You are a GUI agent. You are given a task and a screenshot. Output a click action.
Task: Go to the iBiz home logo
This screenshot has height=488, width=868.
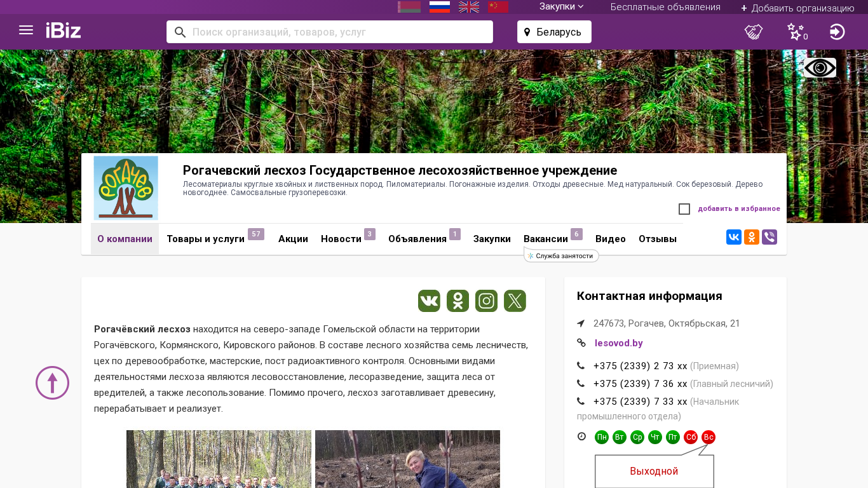tap(64, 30)
